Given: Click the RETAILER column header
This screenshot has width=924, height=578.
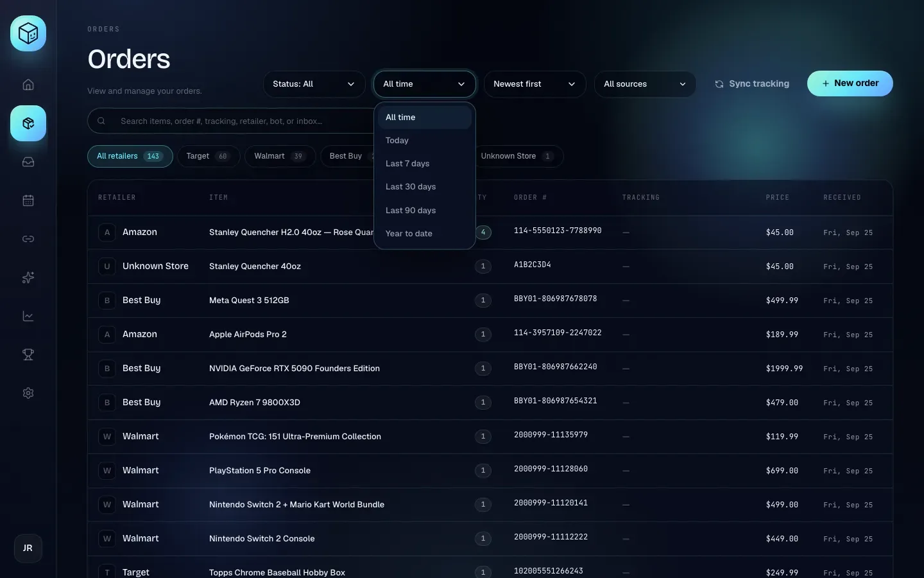Looking at the screenshot, I should (x=117, y=198).
